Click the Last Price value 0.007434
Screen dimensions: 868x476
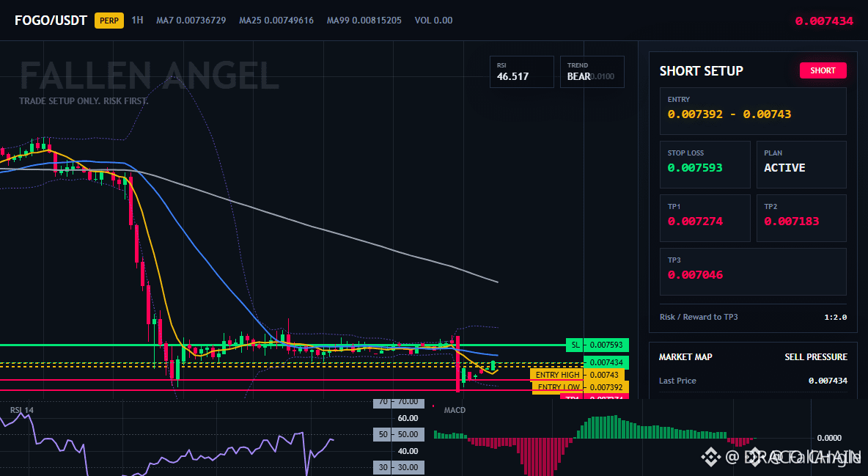point(828,381)
